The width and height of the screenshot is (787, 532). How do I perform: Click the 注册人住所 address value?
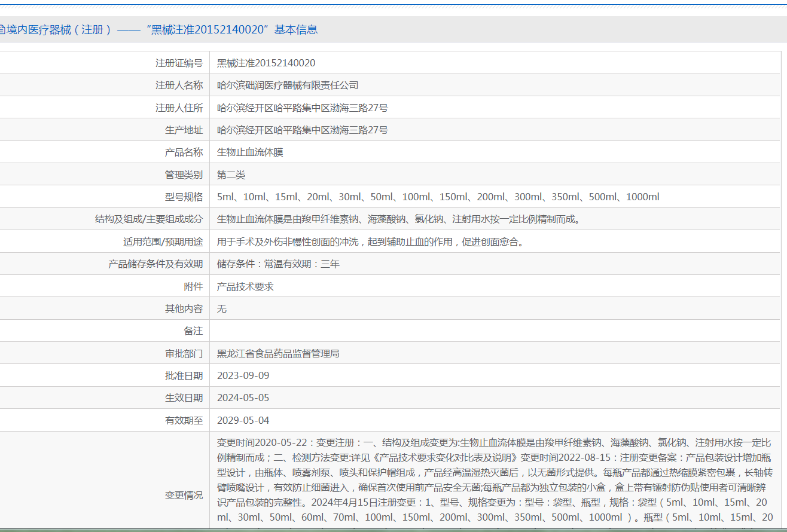(x=302, y=108)
